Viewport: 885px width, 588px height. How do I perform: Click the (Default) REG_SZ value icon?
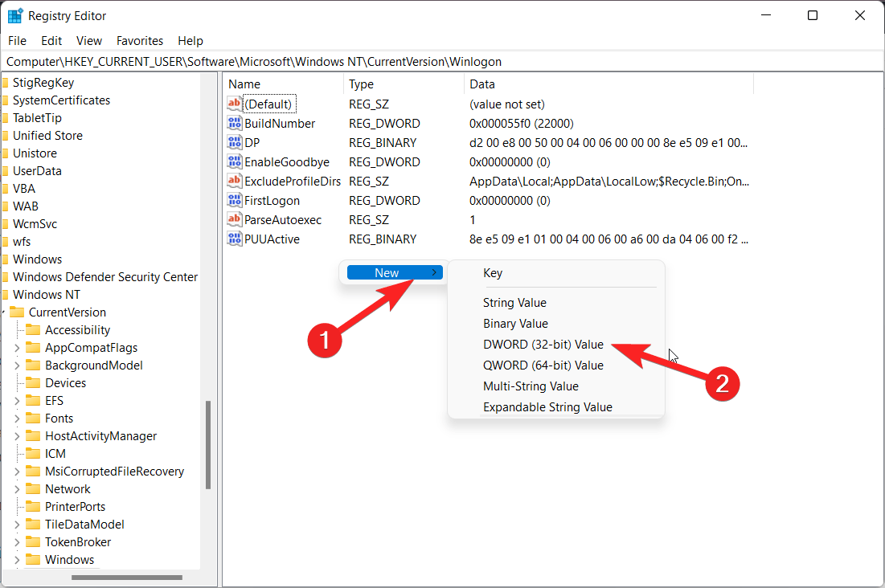[x=235, y=104]
